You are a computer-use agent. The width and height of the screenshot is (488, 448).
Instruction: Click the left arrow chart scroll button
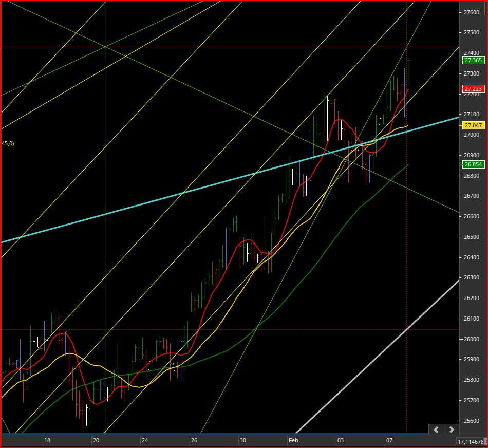(x=436, y=430)
